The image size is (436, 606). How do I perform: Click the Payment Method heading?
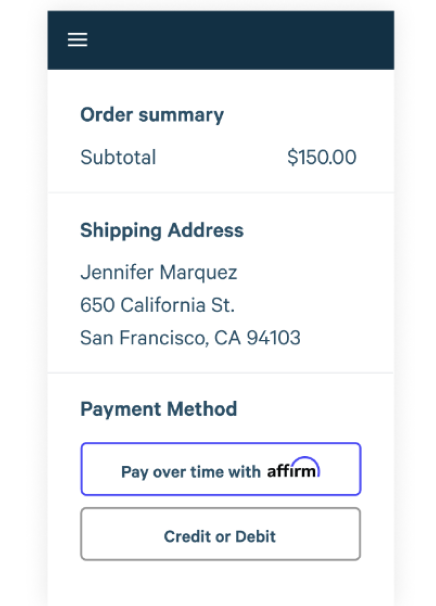(x=158, y=409)
